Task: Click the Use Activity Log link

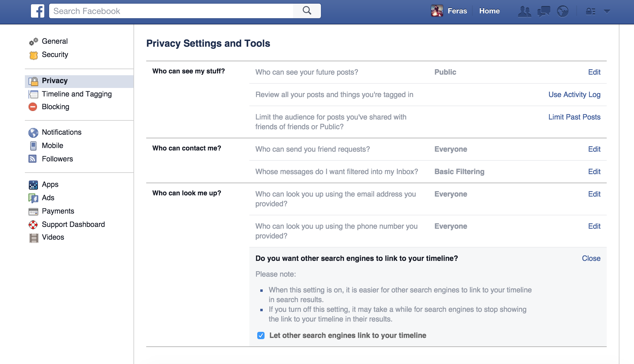Action: point(574,95)
